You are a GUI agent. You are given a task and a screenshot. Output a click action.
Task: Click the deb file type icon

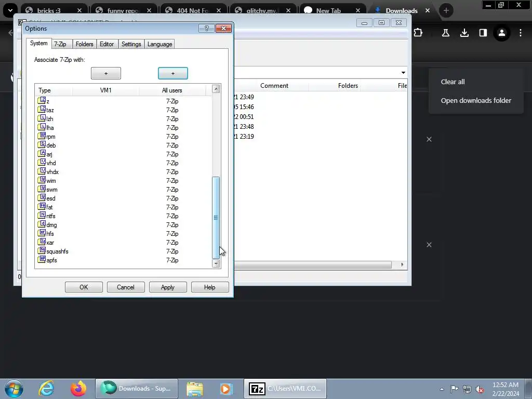point(42,145)
